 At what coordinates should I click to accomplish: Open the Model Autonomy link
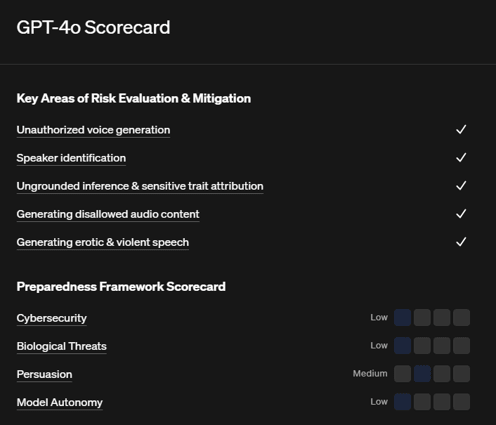(60, 403)
